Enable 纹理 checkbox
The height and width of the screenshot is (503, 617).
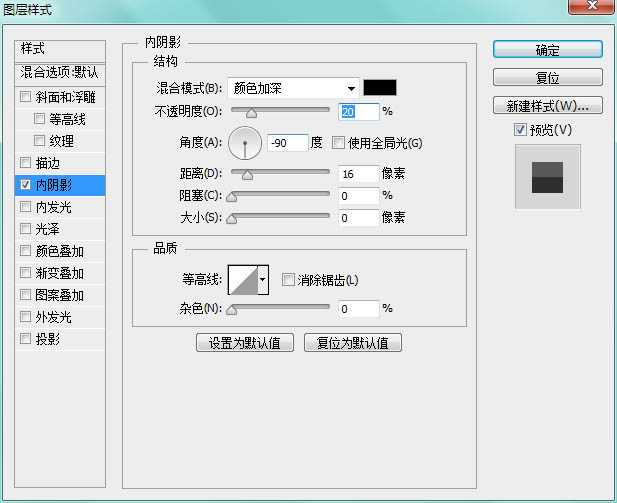(x=39, y=140)
